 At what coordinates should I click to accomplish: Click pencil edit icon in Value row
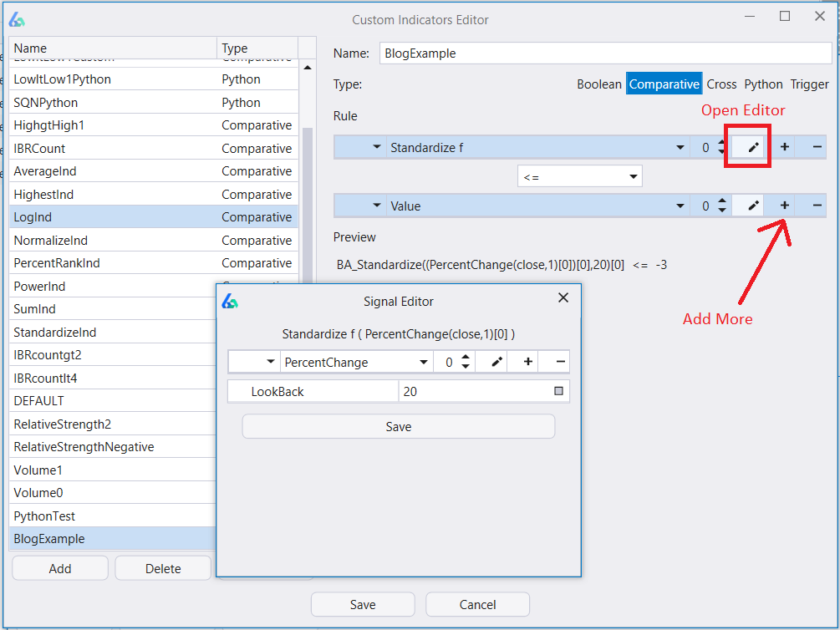752,206
